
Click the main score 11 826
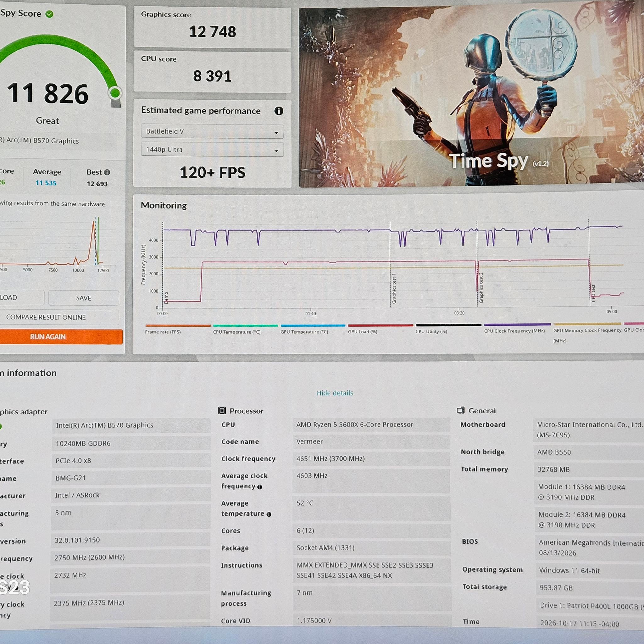[x=47, y=94]
